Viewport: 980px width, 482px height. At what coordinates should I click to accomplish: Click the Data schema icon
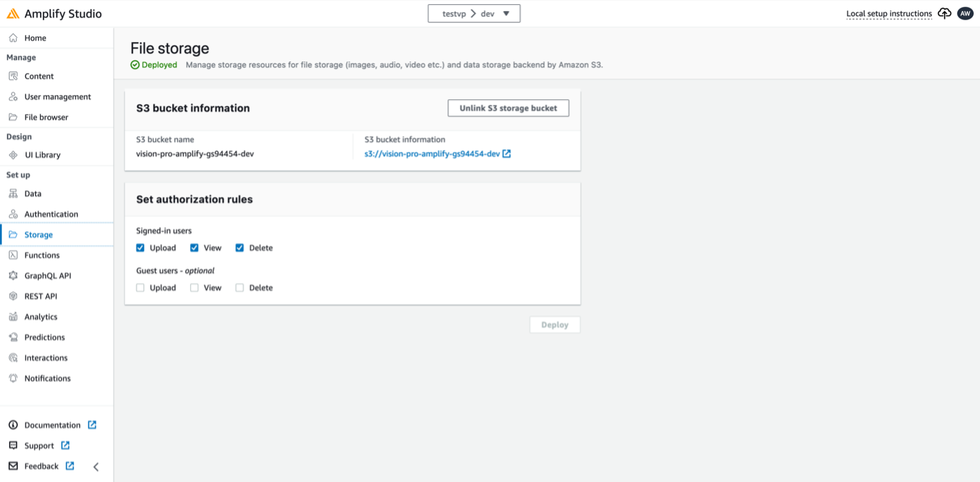13,193
